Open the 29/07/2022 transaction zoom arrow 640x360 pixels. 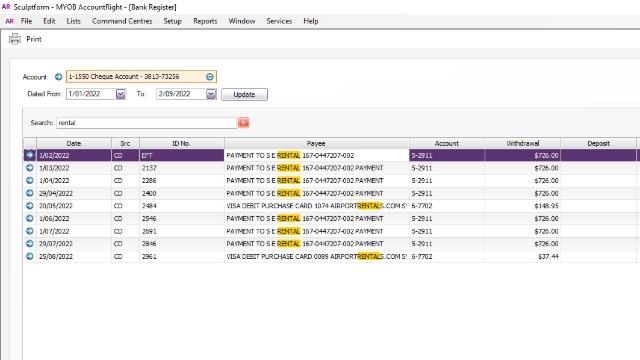pos(30,244)
